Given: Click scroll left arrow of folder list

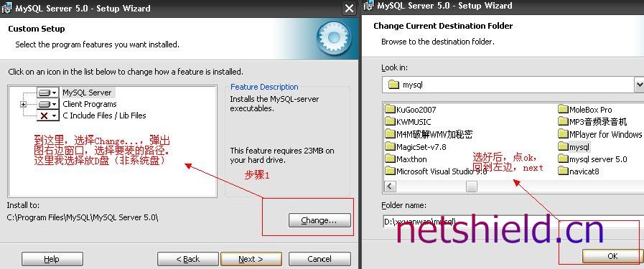Looking at the screenshot, I should point(390,187).
